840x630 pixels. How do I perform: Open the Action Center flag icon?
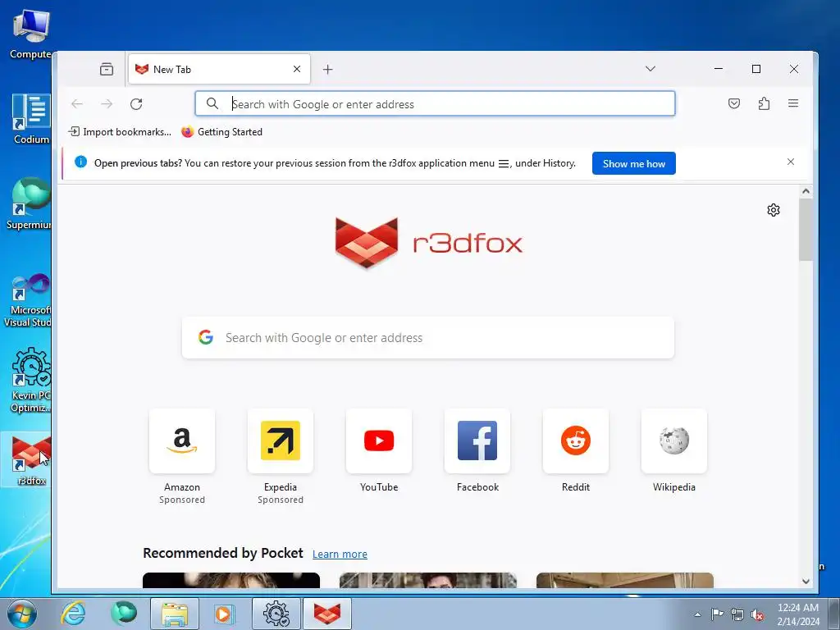(717, 614)
